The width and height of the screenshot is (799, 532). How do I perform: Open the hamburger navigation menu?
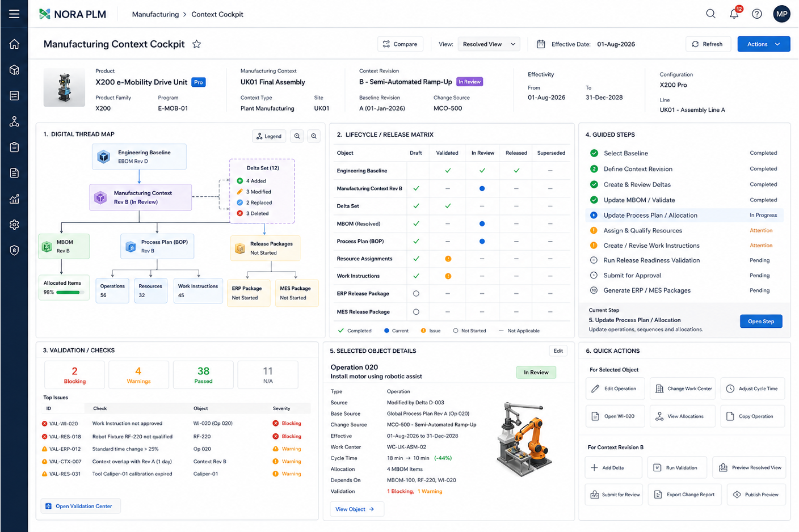(x=14, y=14)
